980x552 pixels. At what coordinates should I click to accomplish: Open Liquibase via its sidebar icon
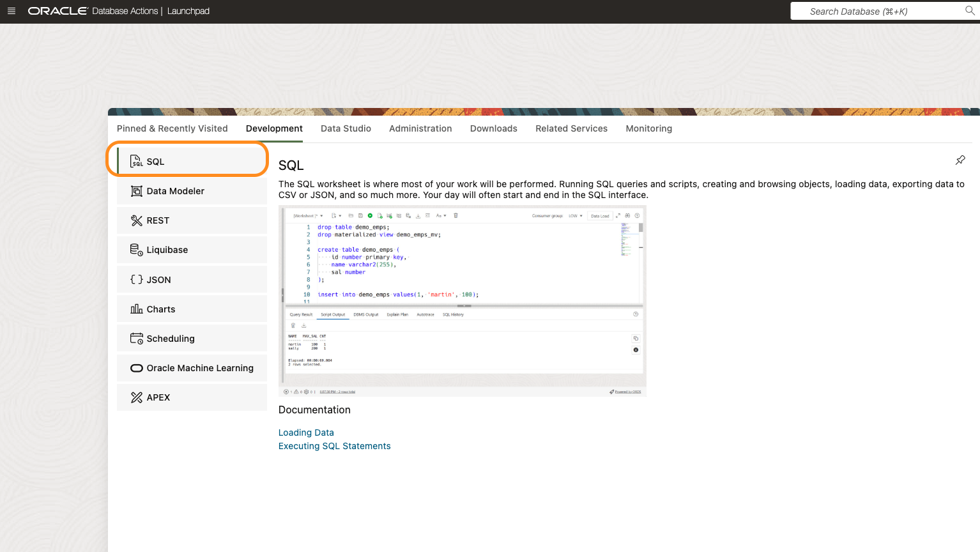point(136,249)
